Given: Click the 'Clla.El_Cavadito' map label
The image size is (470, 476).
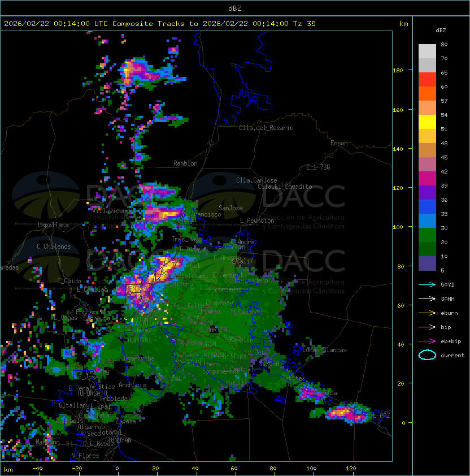Looking at the screenshot, I should (285, 187).
